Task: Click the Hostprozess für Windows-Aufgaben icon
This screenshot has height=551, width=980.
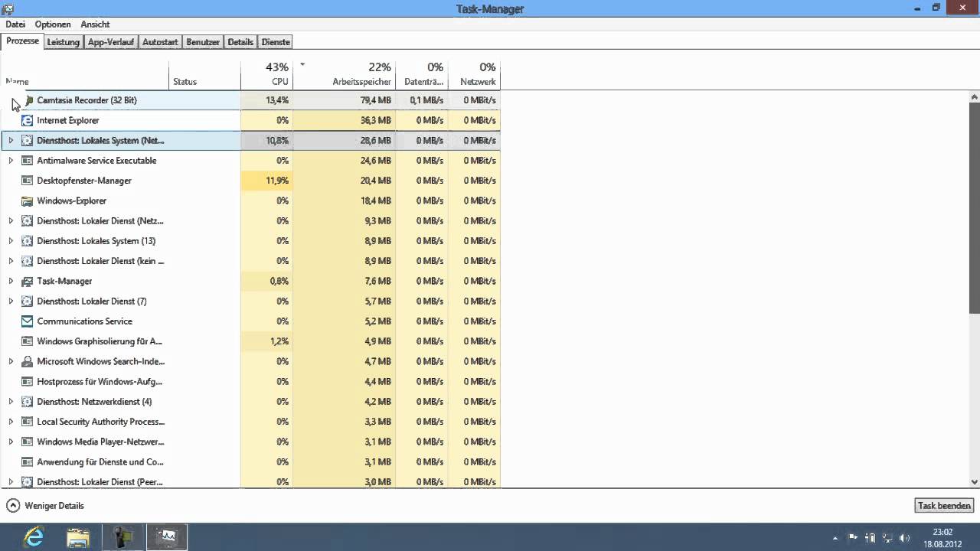Action: tap(28, 381)
